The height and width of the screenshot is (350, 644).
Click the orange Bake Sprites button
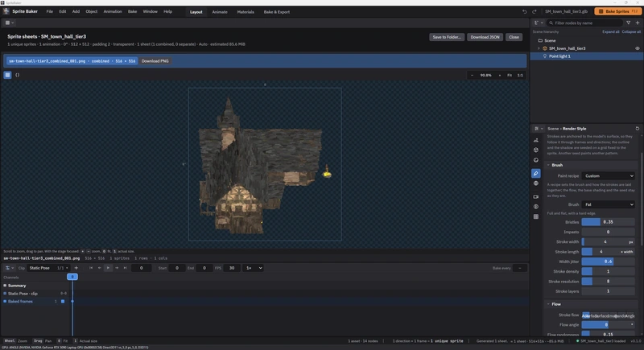click(x=617, y=11)
